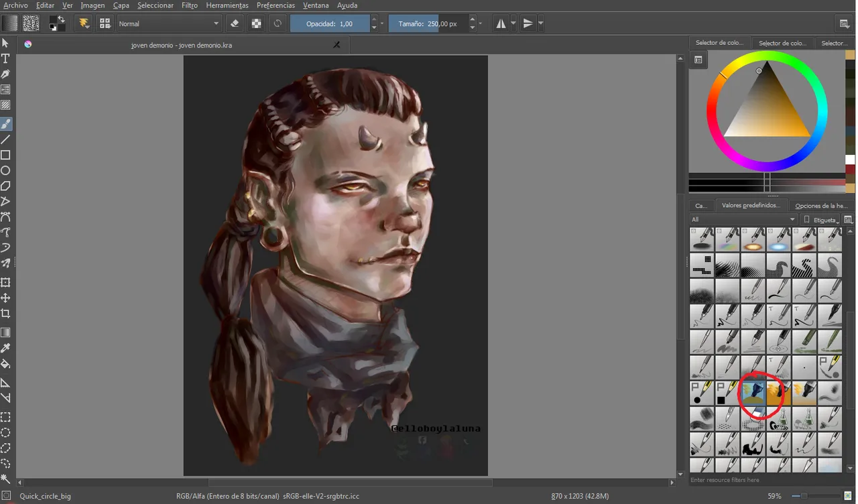Select the Move tool
The height and width of the screenshot is (504, 858).
pyautogui.click(x=5, y=298)
